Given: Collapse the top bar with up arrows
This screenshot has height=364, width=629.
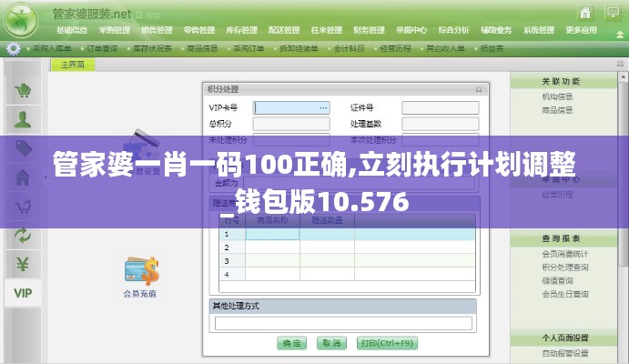Looking at the screenshot, I should [620, 35].
